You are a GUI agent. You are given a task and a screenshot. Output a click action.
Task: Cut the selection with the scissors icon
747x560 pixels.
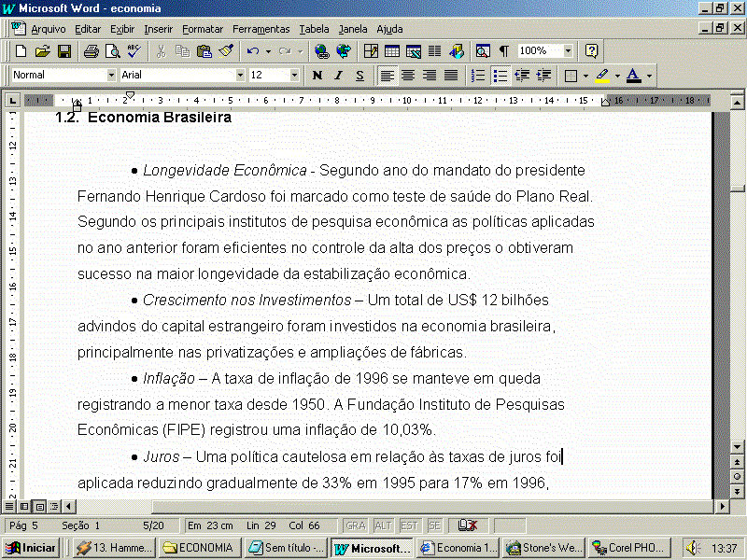[161, 50]
